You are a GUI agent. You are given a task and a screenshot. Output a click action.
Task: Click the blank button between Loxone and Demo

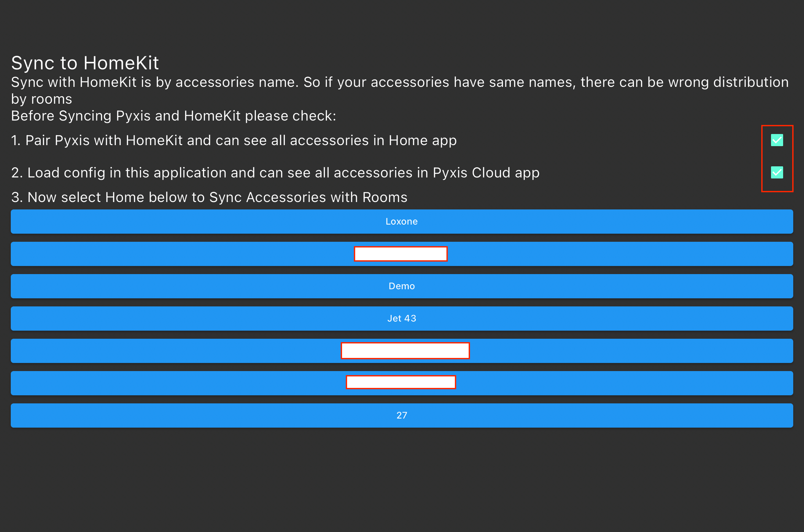click(402, 254)
